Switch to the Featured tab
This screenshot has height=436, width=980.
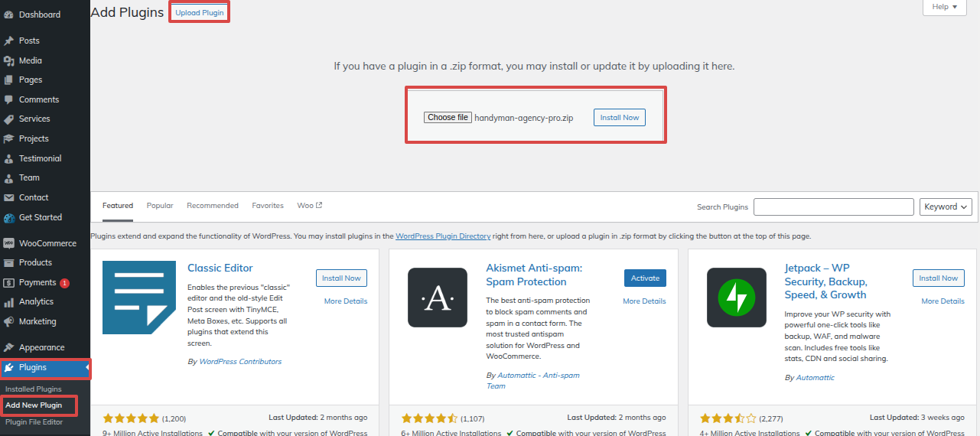click(x=118, y=206)
